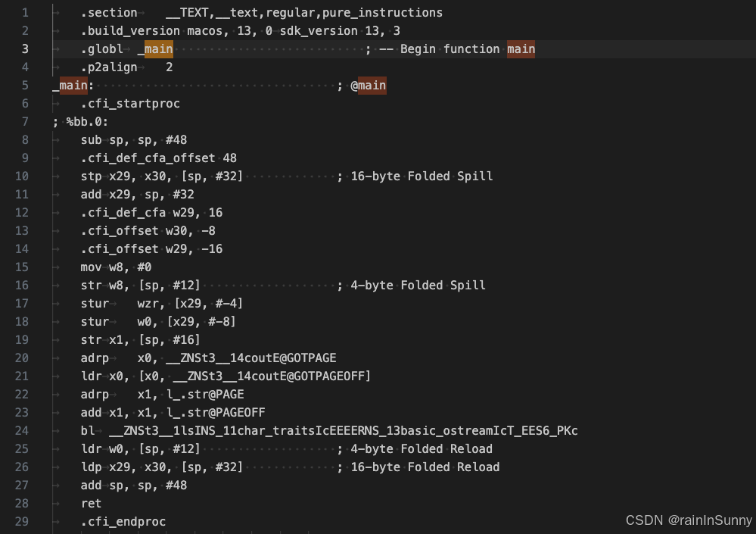Click line number 20 in the gutter
The height and width of the screenshot is (534, 756).
click(x=22, y=358)
